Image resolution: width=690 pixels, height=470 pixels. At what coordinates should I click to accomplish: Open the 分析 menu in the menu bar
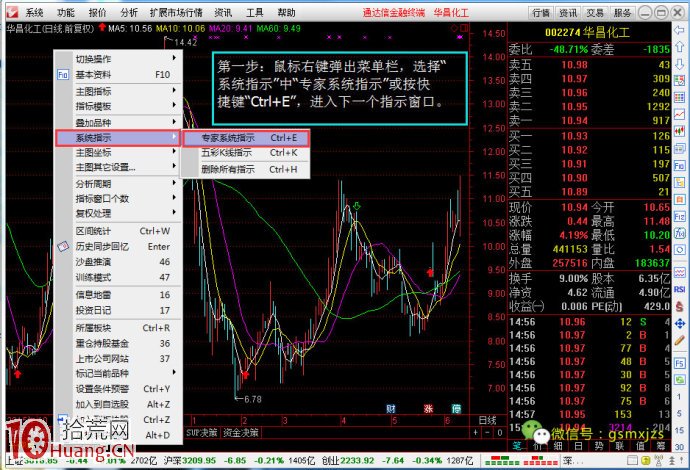[129, 12]
